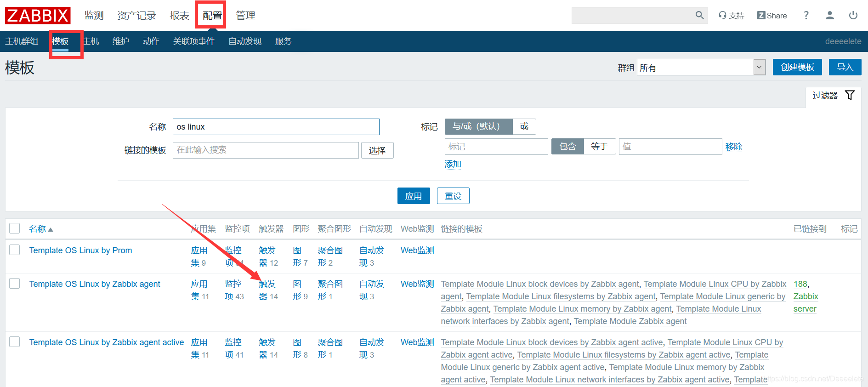Open 监测 menu
Screen dimensions: 868x387
[94, 16]
